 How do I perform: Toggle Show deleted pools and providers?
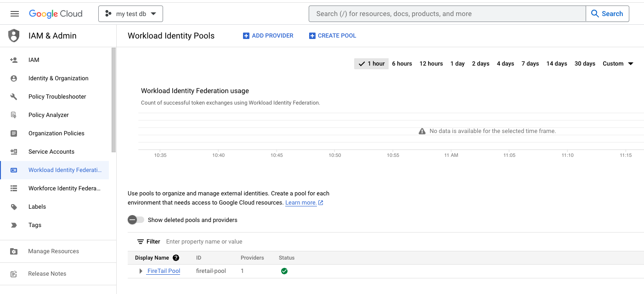click(136, 220)
